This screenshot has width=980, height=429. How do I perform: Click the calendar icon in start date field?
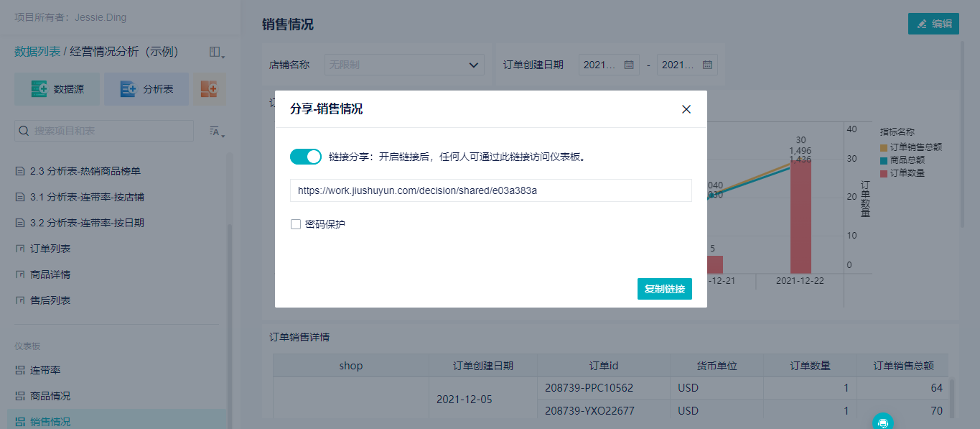629,65
